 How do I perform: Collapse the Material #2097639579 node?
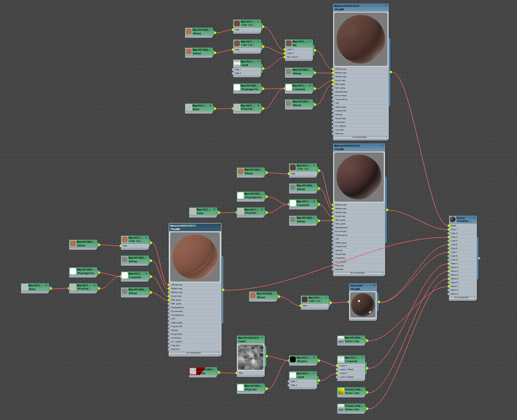pos(218,226)
